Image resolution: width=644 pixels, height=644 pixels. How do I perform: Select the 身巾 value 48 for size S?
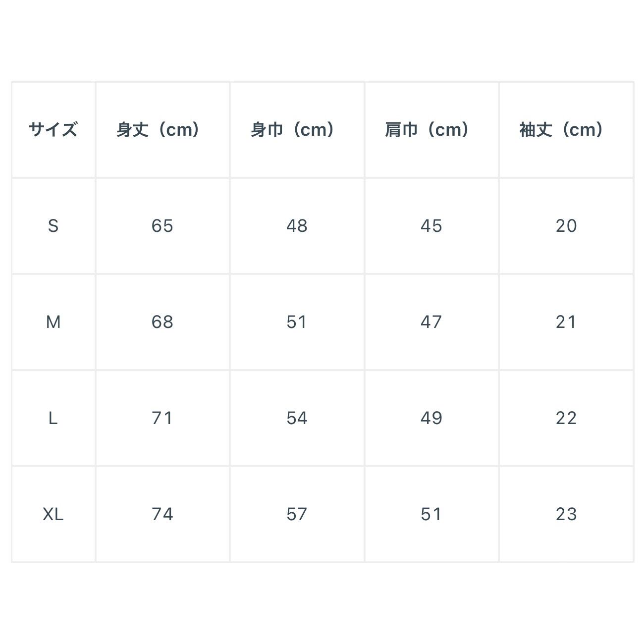coord(297,226)
